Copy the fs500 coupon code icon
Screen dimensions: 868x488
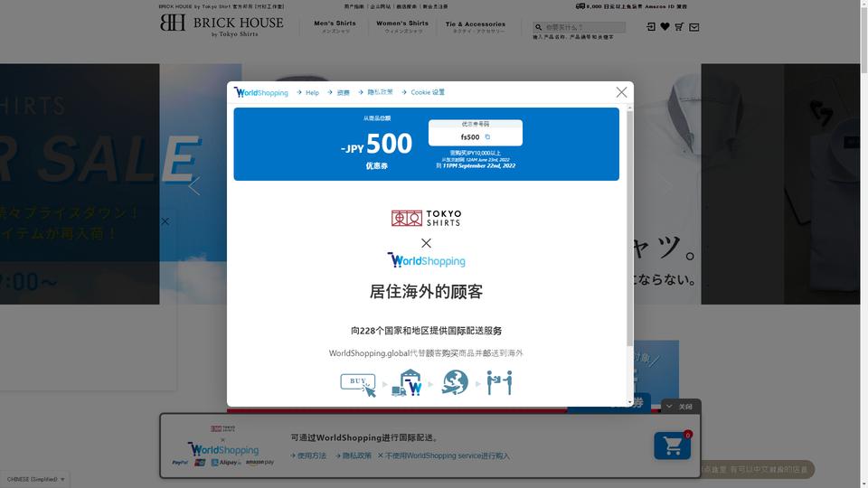pos(487,136)
